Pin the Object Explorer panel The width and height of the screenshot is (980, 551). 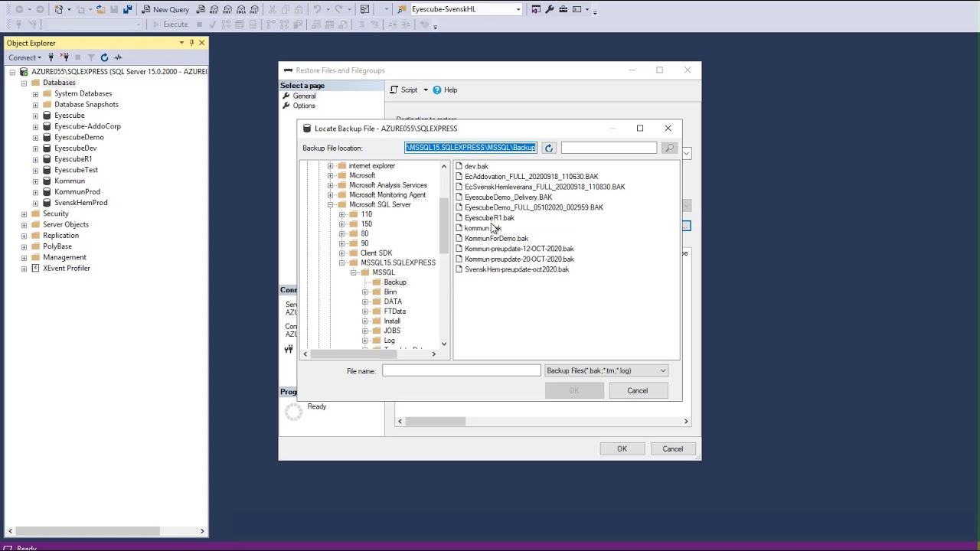191,43
